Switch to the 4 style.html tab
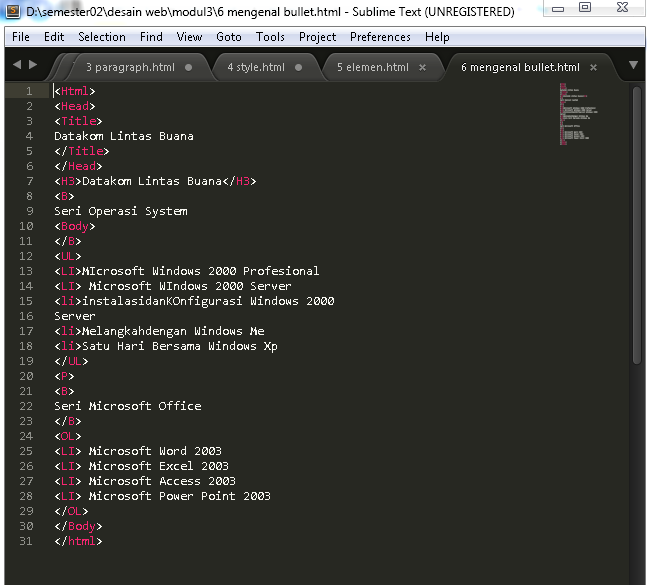The height and width of the screenshot is (585, 647). 256,67
